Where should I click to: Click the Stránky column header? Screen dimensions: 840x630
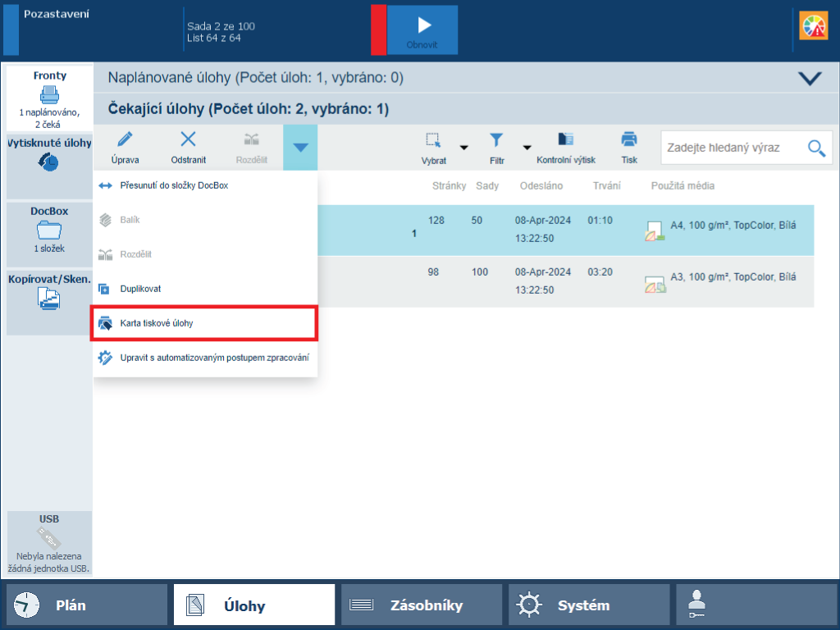449,186
